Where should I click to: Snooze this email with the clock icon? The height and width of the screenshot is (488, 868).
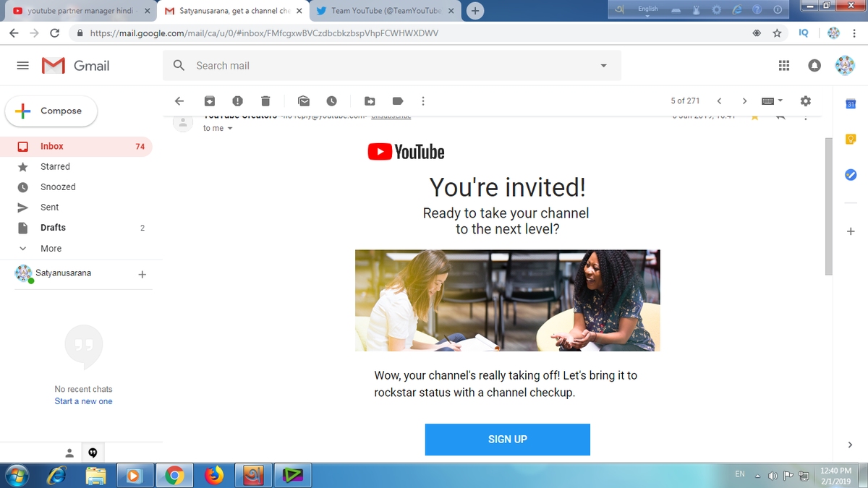(x=331, y=100)
